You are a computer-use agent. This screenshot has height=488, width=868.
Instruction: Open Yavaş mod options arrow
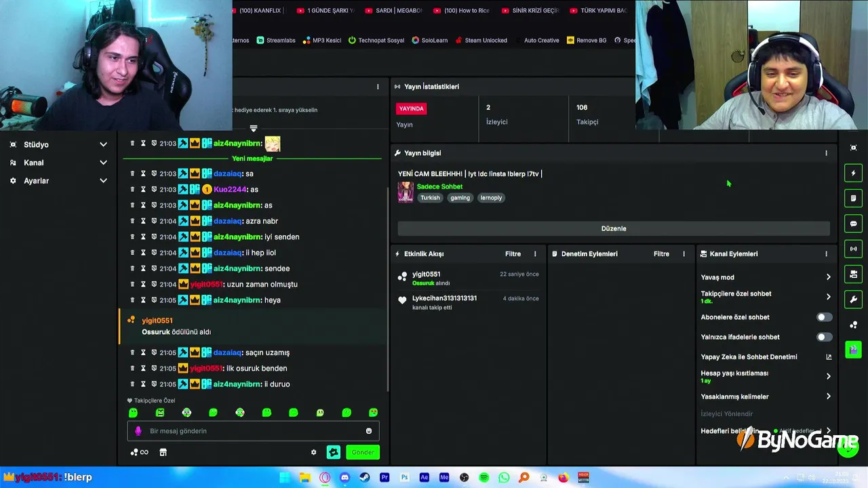(x=828, y=277)
